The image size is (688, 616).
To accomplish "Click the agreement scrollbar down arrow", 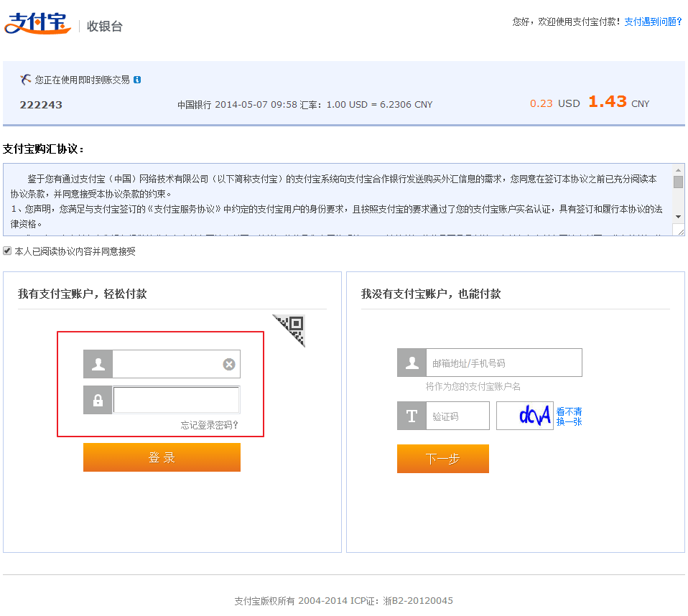I will (679, 217).
